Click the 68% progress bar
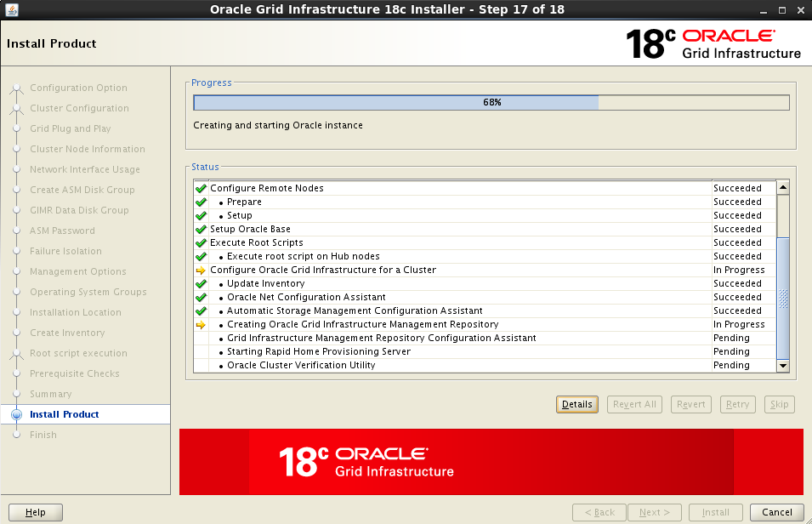812x524 pixels. click(491, 103)
